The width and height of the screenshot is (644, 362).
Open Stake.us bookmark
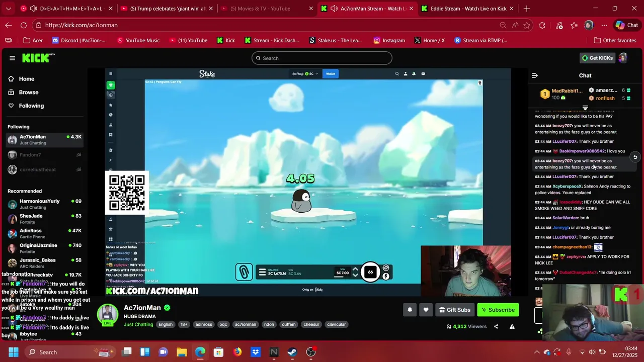[x=335, y=40]
